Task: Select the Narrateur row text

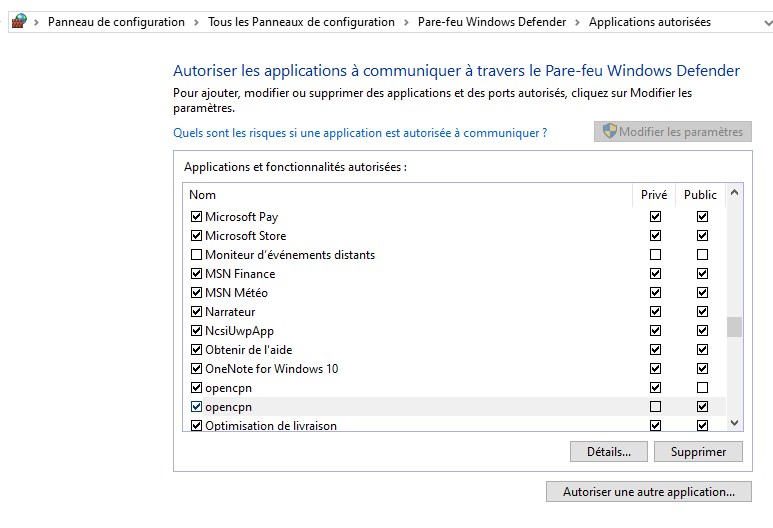Action: coord(230,312)
